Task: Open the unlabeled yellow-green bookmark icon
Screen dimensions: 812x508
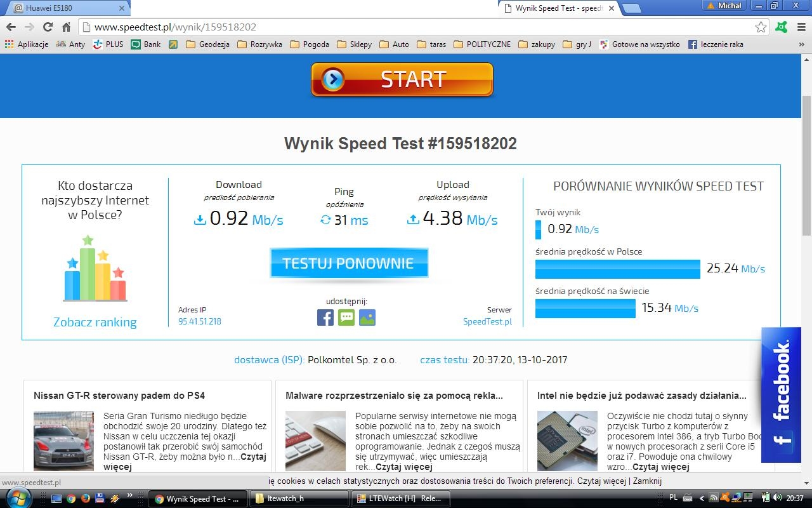Action: 173,44
